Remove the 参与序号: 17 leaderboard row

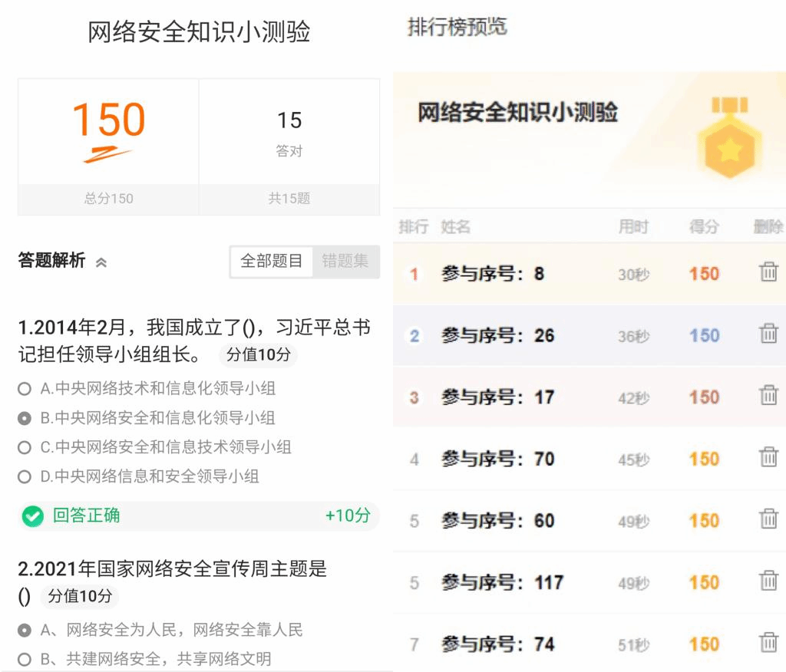pyautogui.click(x=768, y=396)
